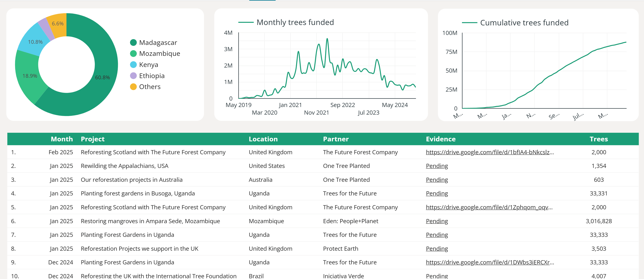This screenshot has height=279, width=644.
Task: Click the Madagascar legend color dot
Action: pos(133,43)
